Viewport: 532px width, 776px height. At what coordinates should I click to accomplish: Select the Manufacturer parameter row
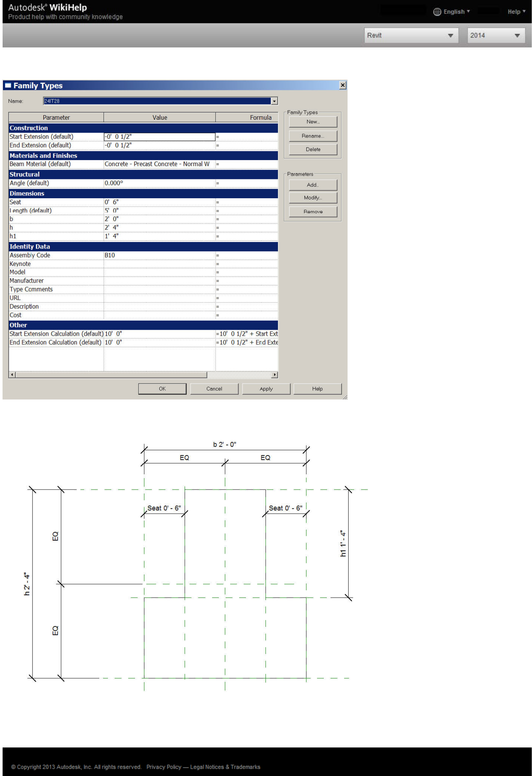[x=143, y=281]
